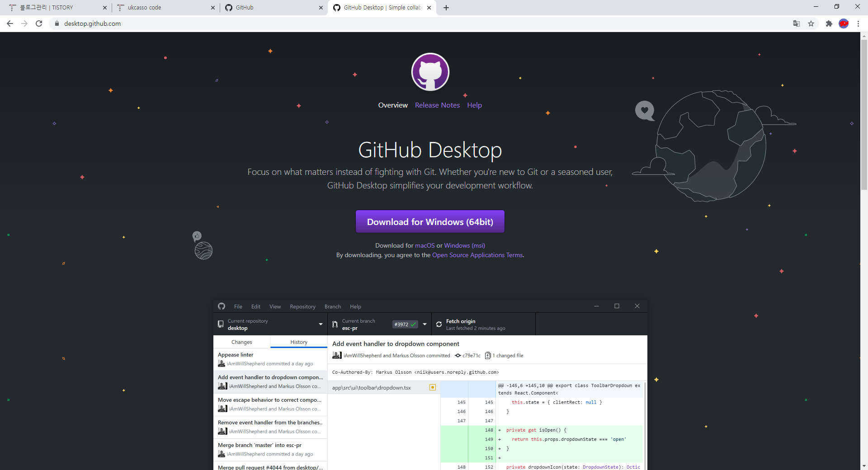Screen dimensions: 868x470
Task: Select Merge branch 'master' into esc-pr commit
Action: [x=270, y=450]
